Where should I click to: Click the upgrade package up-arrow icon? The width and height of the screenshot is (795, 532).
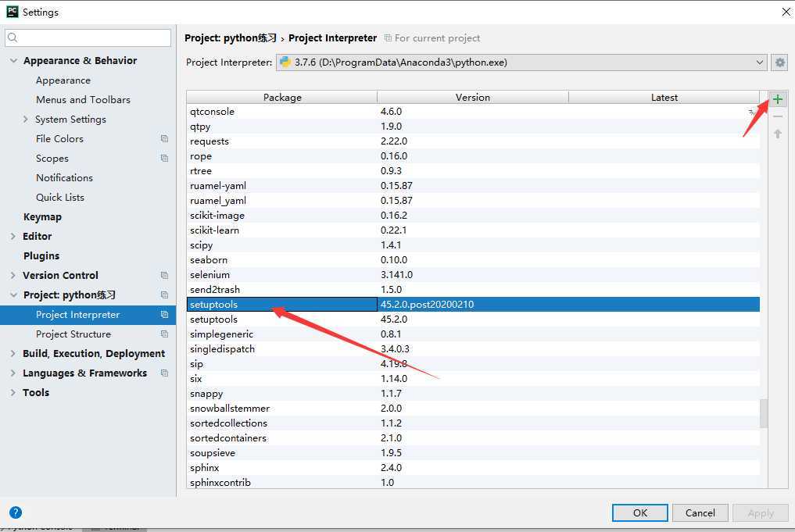pos(778,134)
